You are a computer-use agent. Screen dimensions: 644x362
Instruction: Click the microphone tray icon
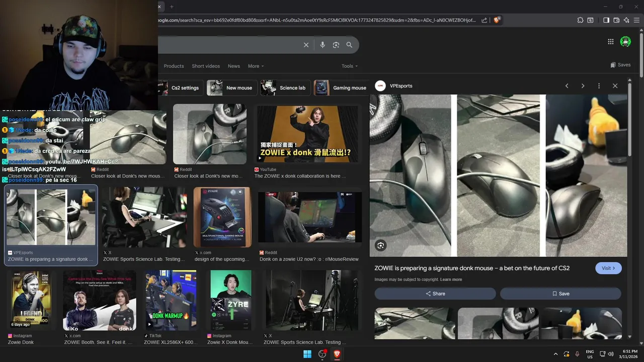point(577,354)
